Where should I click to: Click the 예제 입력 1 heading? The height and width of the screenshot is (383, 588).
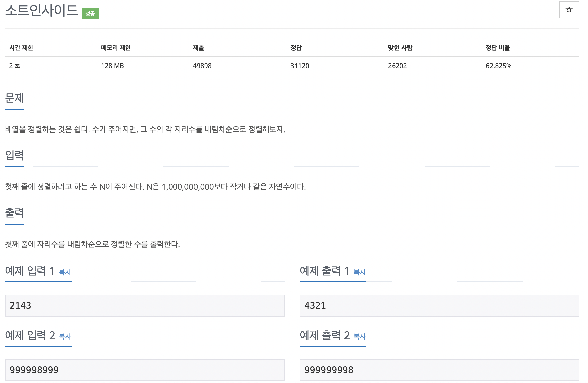click(x=30, y=271)
